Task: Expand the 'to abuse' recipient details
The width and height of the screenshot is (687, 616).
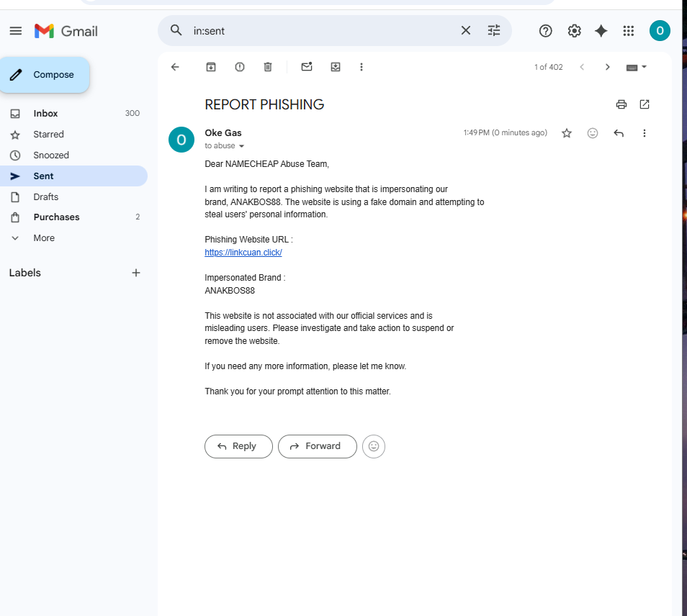Action: 241,146
